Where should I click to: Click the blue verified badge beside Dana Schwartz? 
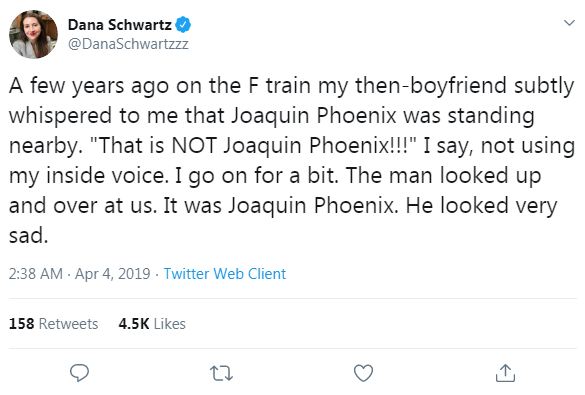(183, 25)
